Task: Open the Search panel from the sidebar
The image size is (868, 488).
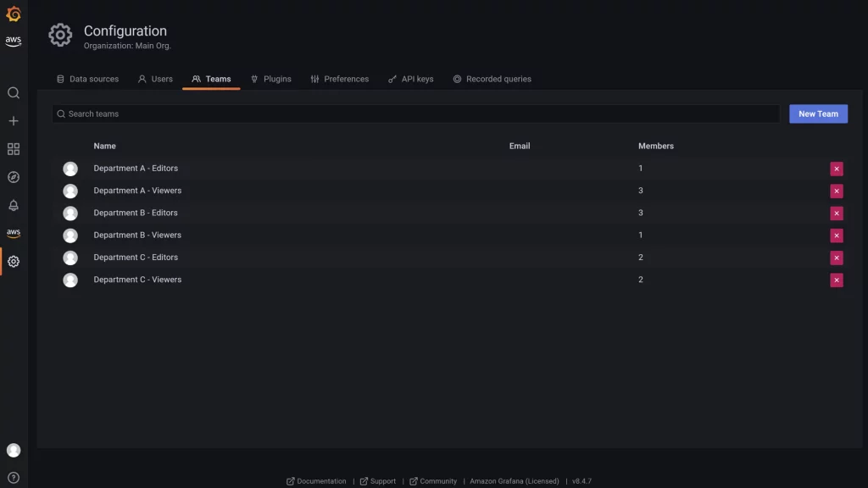Action: pos(13,93)
